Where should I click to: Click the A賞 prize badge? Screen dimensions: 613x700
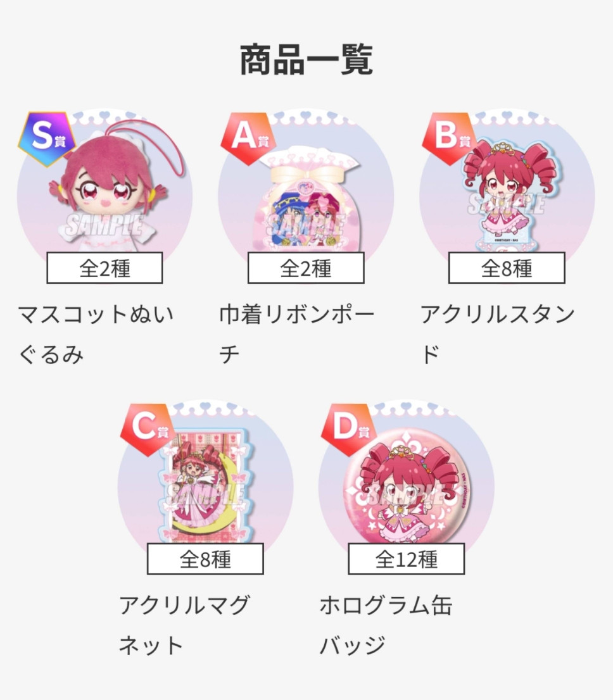pos(248,139)
